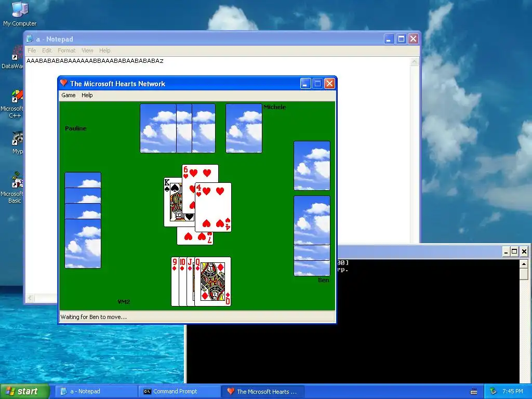Viewport: 532px width, 399px height.
Task: Click Notepad vertical scrollbar up arrow
Action: coord(415,62)
